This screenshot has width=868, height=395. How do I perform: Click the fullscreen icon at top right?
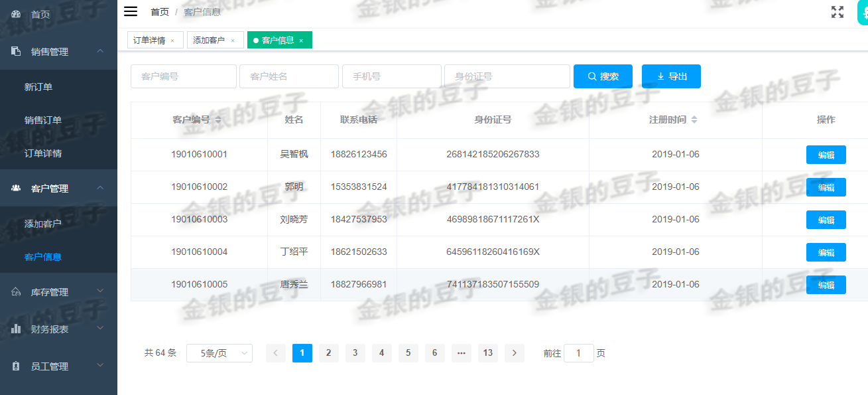coord(837,11)
